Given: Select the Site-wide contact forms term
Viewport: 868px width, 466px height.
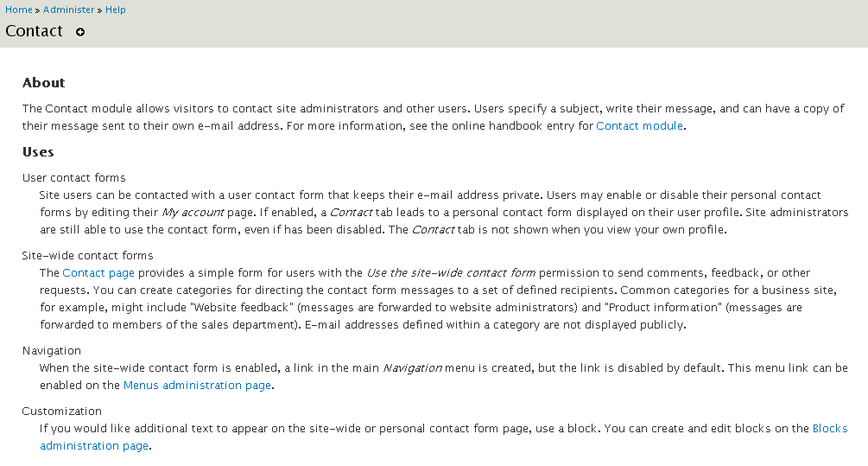Looking at the screenshot, I should pyautogui.click(x=88, y=255).
